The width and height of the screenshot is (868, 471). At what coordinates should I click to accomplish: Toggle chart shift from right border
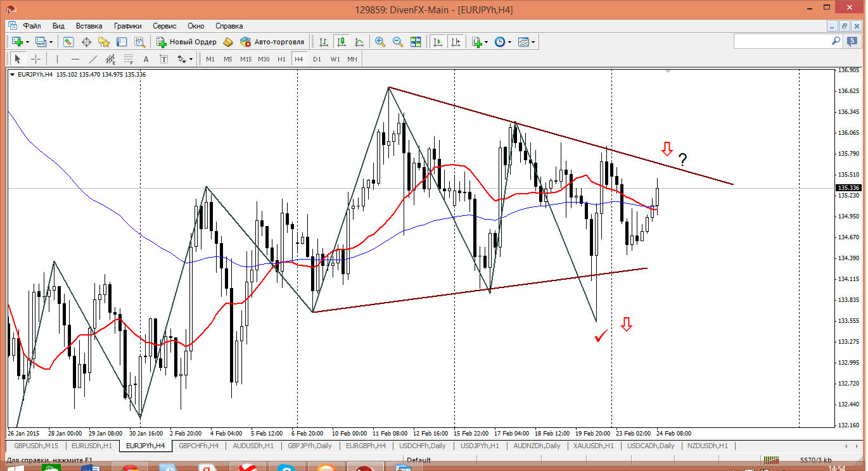click(455, 42)
